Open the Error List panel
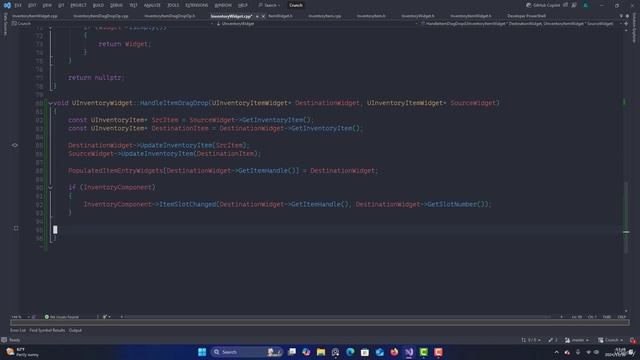The width and height of the screenshot is (640, 360). [18, 330]
